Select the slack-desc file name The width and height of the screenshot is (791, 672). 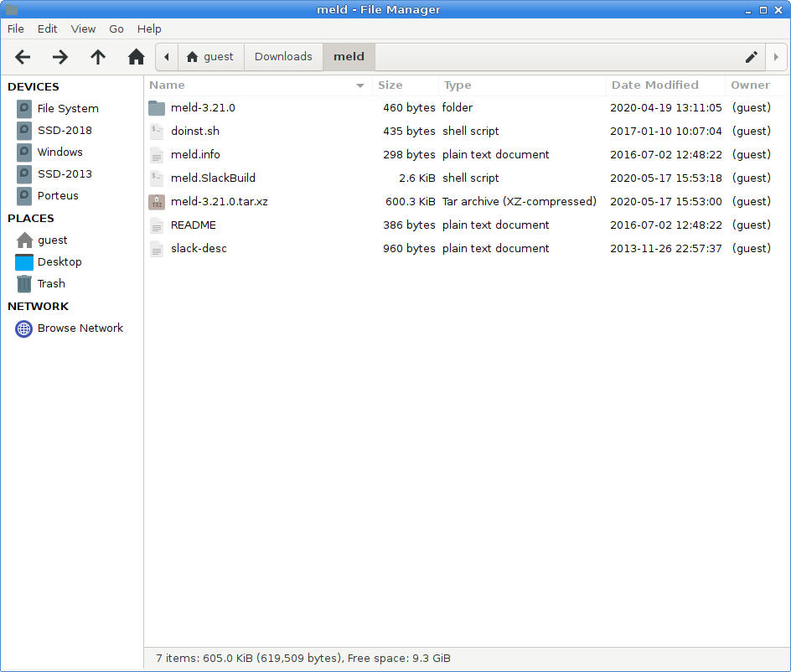coord(199,249)
